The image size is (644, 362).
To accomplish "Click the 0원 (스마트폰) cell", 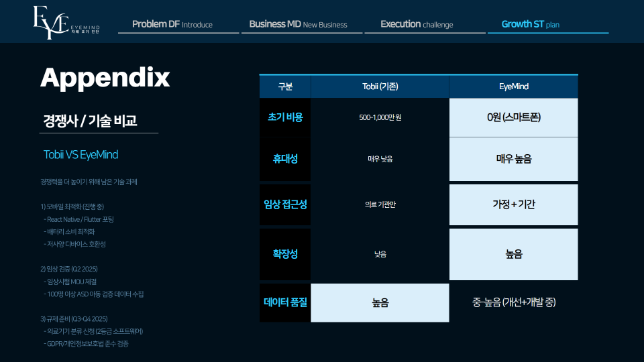I will click(513, 117).
